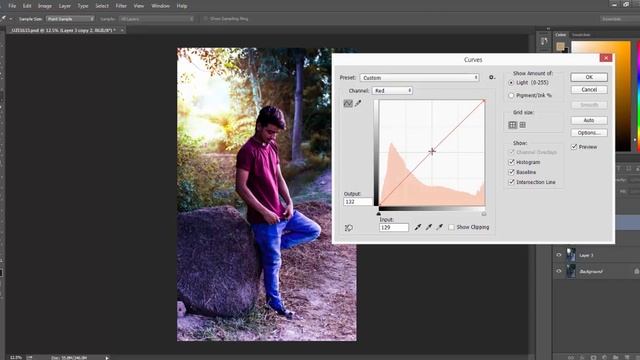Click inside the Color panel color field

600,96
